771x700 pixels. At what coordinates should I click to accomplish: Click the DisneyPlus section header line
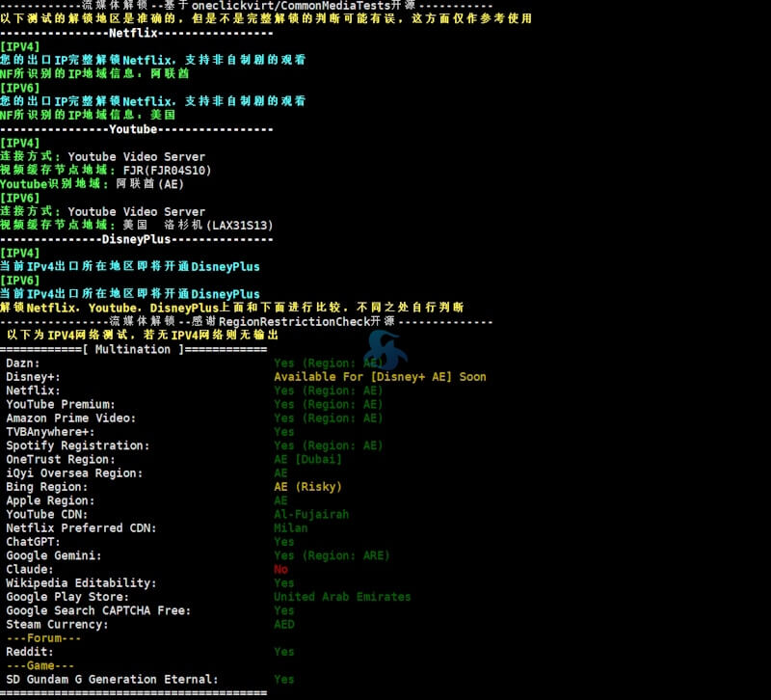pos(136,239)
